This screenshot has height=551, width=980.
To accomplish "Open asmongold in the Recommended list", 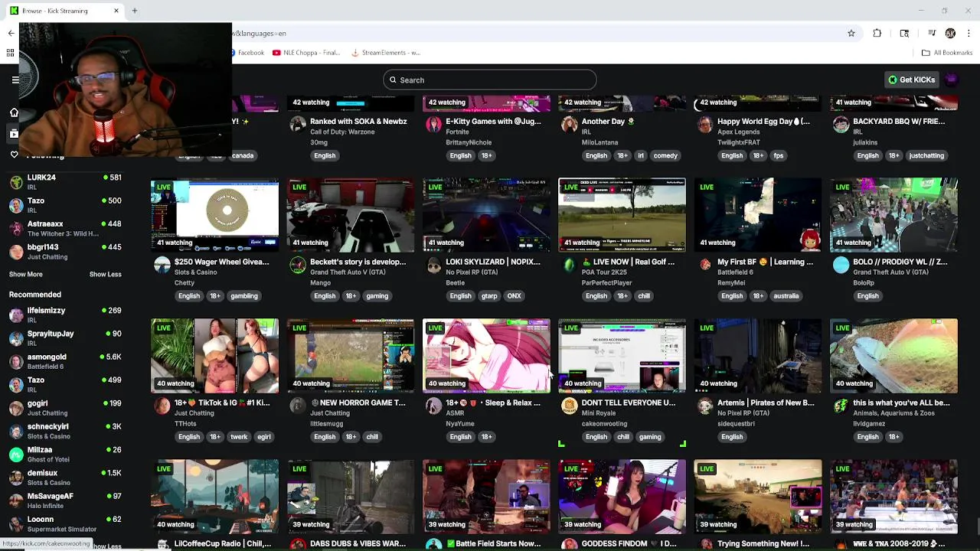I will coord(65,361).
